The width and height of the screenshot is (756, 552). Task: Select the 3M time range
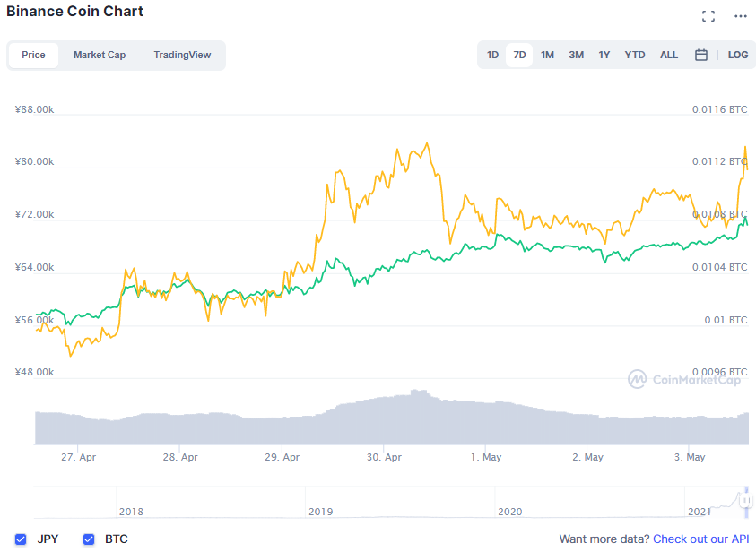(576, 55)
